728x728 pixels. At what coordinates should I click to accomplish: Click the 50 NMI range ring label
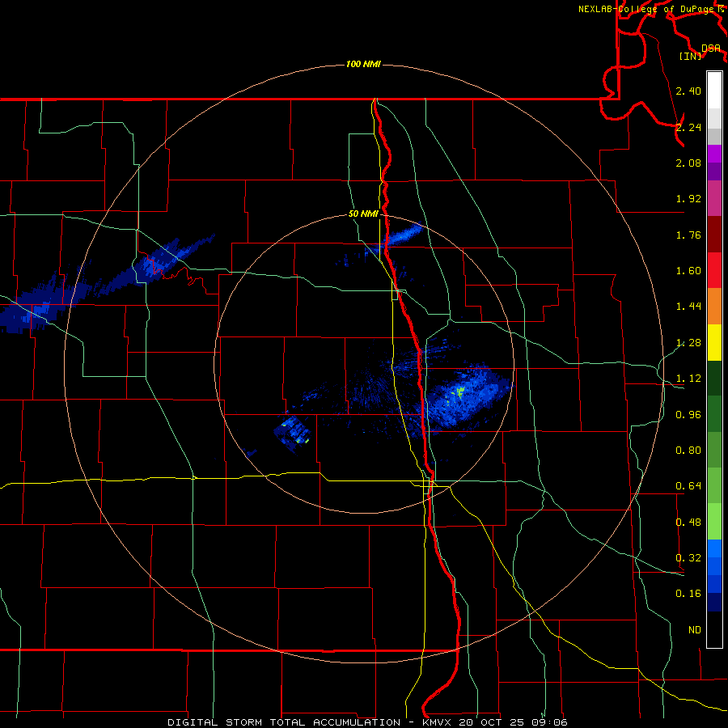coord(363,214)
